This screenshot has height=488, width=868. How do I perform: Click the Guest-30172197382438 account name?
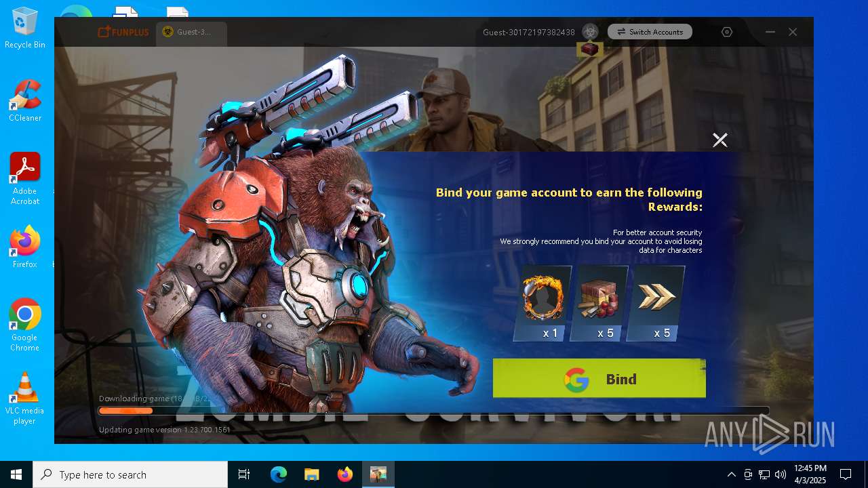click(529, 32)
